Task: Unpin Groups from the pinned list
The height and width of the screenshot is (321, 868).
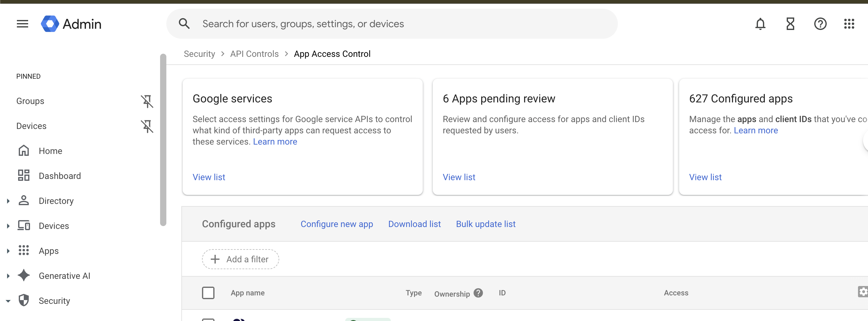Action: pyautogui.click(x=147, y=101)
